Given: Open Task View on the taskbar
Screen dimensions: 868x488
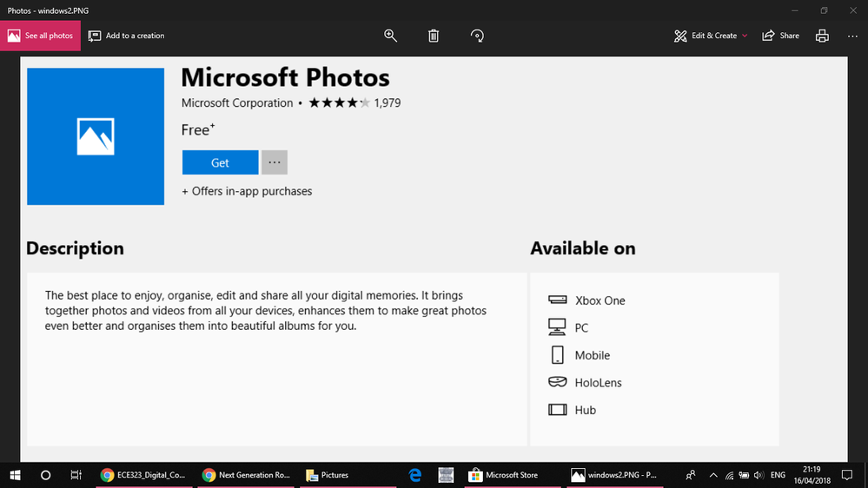Looking at the screenshot, I should (x=76, y=475).
